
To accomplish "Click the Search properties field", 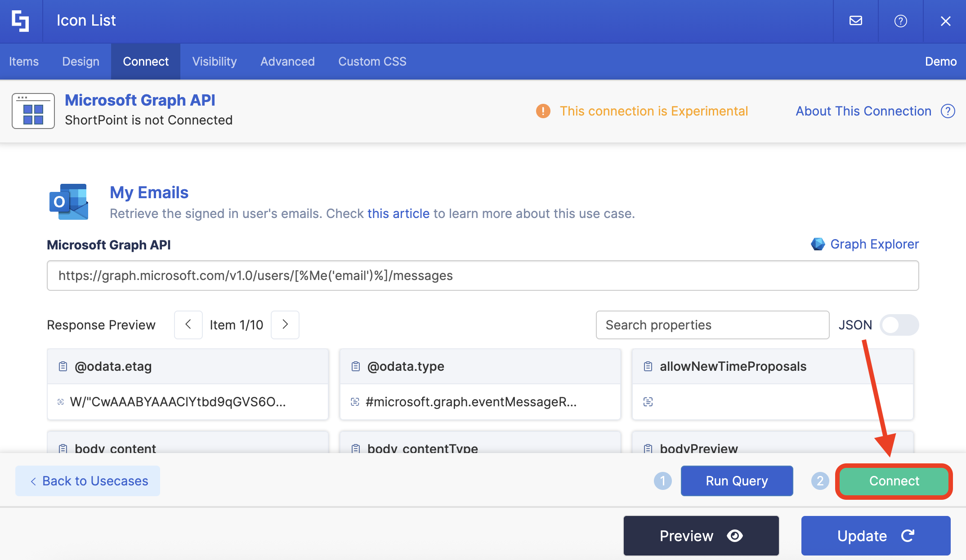I will (x=712, y=325).
